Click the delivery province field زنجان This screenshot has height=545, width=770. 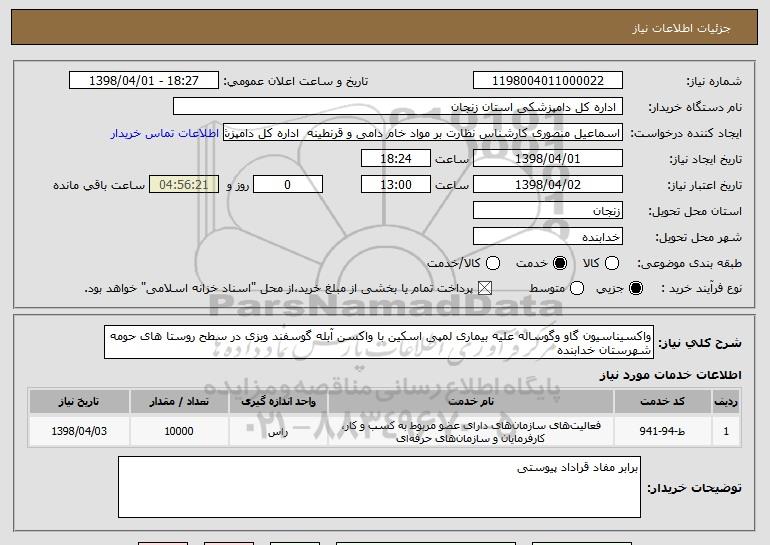point(548,211)
